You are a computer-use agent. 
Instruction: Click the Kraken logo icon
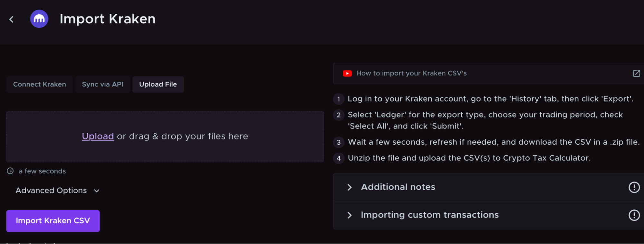tap(39, 19)
